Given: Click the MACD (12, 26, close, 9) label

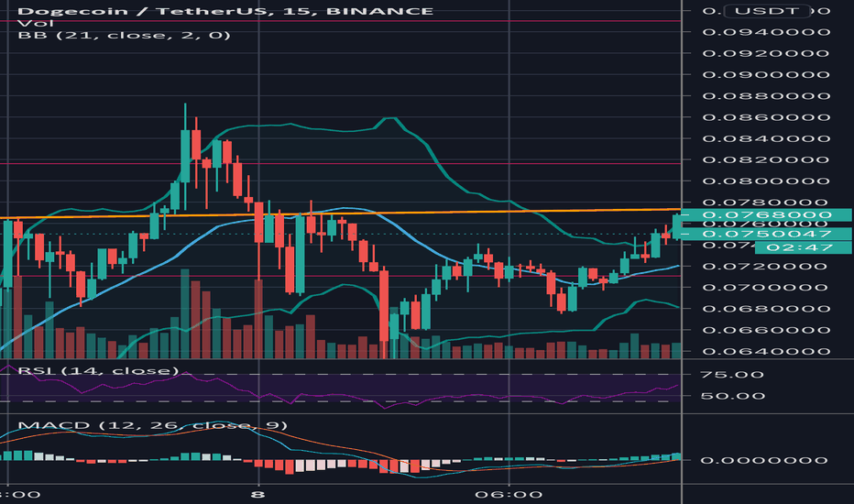Looking at the screenshot, I should [x=152, y=425].
